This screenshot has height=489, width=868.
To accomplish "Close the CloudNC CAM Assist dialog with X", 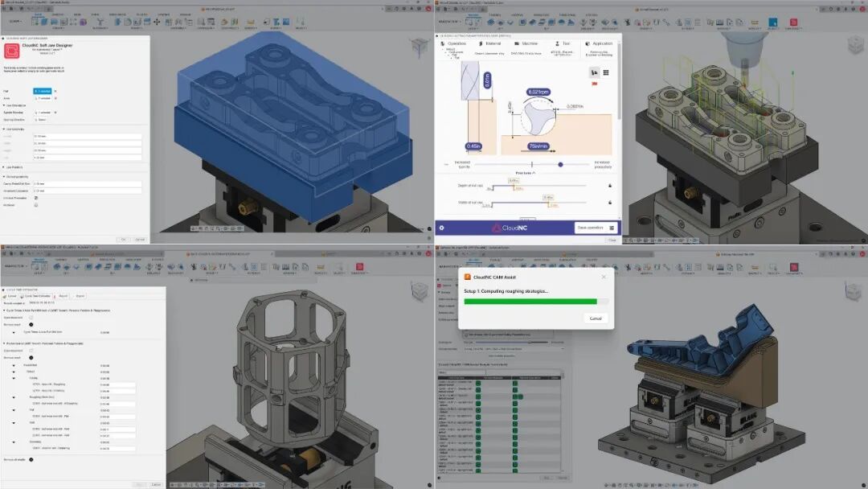I will coord(604,277).
